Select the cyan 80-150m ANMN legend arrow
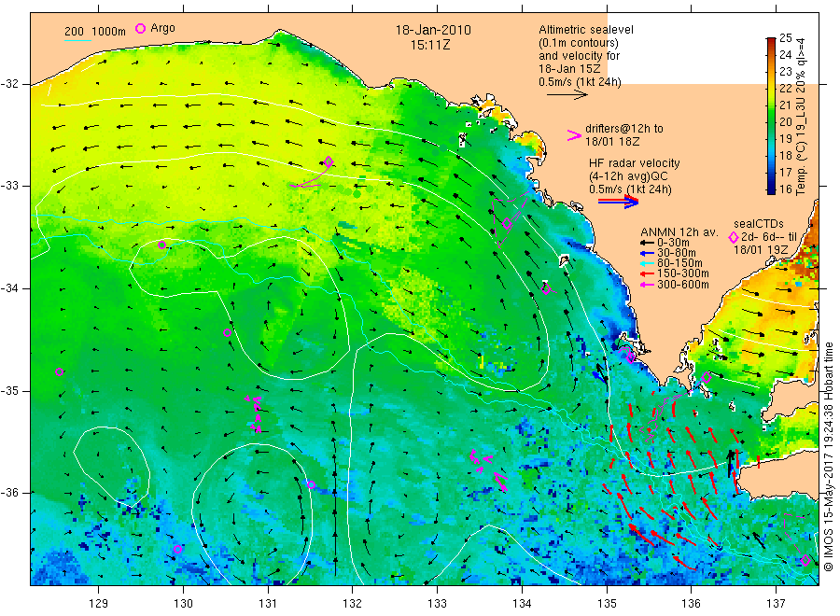 [647, 263]
